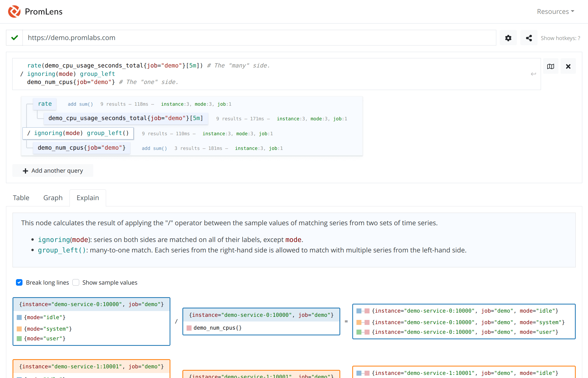Screen dimensions: 588x378
Task: Select the ignoring(mode) group_left() node
Action: pos(78,133)
